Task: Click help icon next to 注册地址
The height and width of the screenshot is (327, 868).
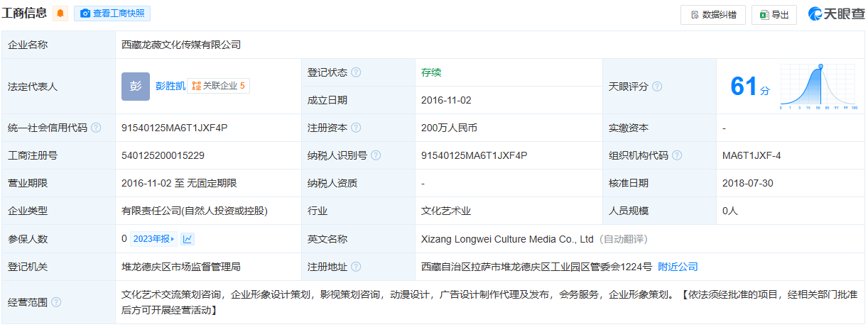Action: pos(356,267)
